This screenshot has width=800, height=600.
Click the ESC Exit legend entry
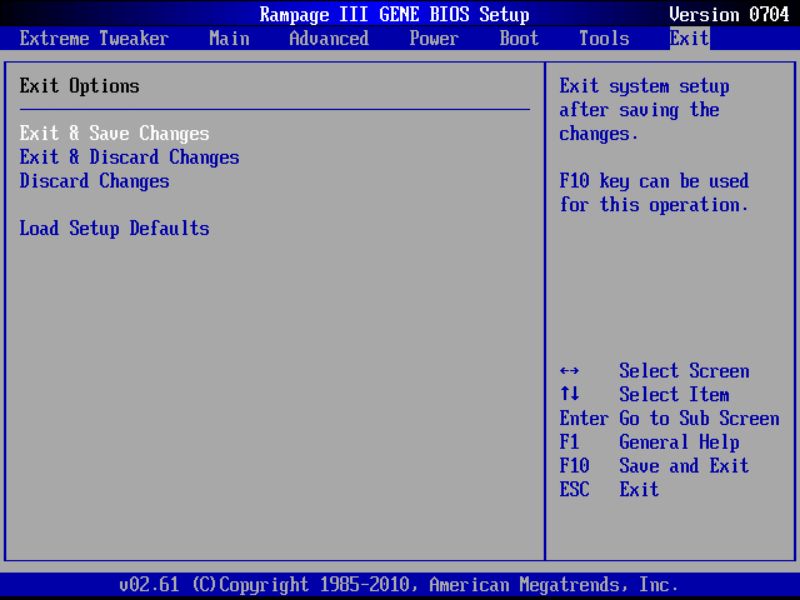(609, 489)
